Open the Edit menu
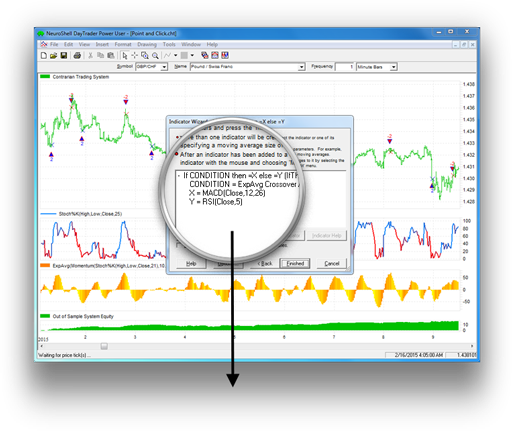 68,44
